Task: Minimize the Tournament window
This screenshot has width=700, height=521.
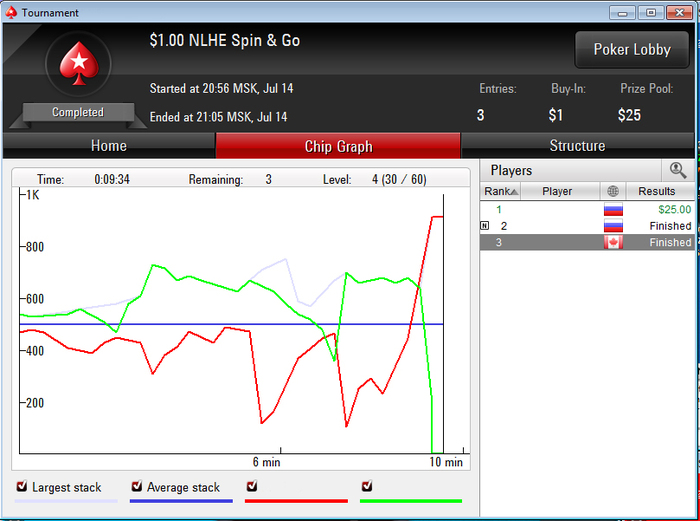Action: (x=622, y=13)
